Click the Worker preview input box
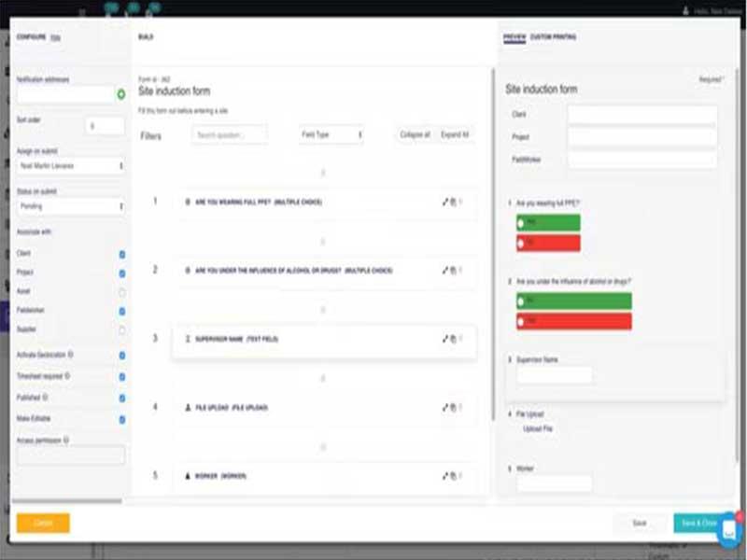Image resolution: width=747 pixels, height=560 pixels. click(555, 483)
